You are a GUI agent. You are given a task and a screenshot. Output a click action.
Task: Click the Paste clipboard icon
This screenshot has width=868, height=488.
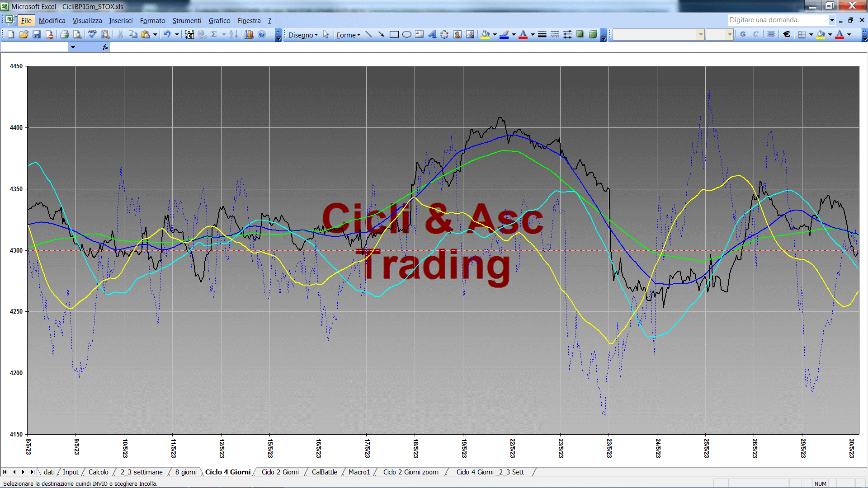146,34
